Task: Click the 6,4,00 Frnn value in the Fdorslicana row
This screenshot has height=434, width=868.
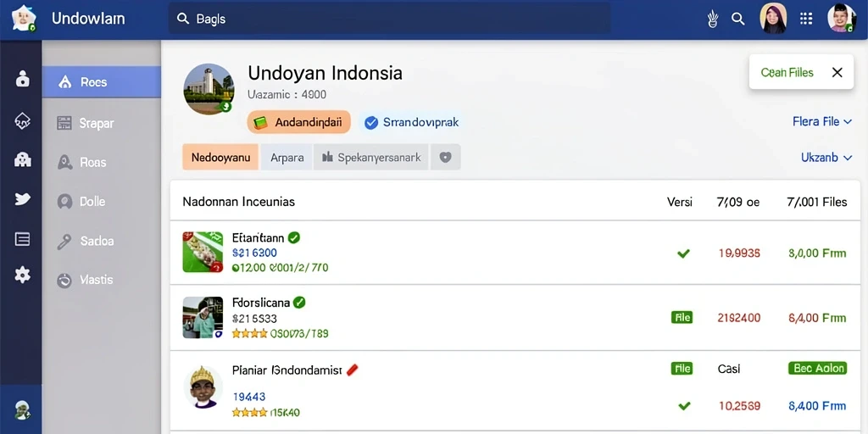Action: coord(817,319)
